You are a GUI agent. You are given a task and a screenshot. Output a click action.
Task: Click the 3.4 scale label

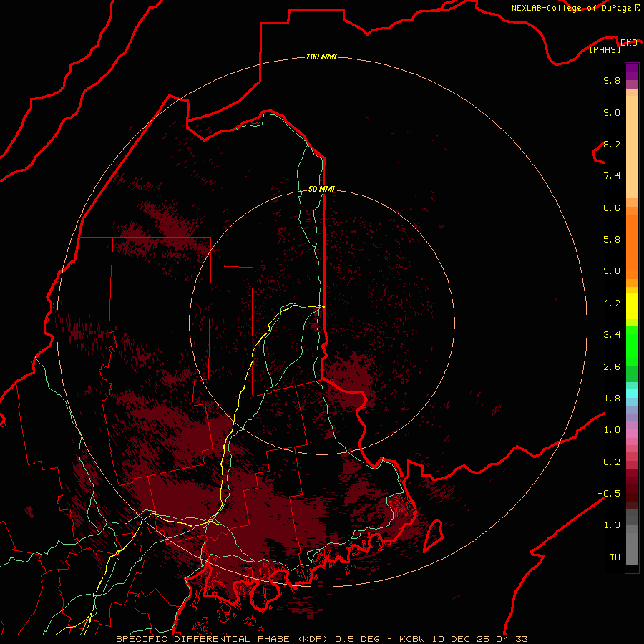612,335
